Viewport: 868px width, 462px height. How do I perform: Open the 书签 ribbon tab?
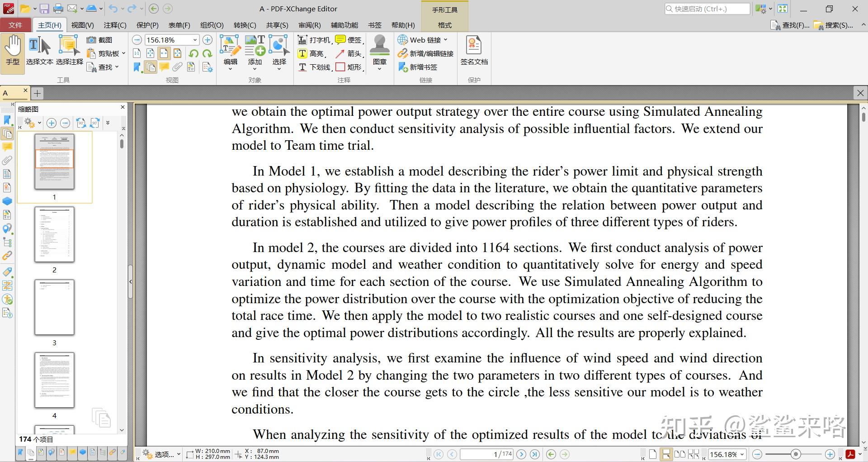[x=375, y=25]
